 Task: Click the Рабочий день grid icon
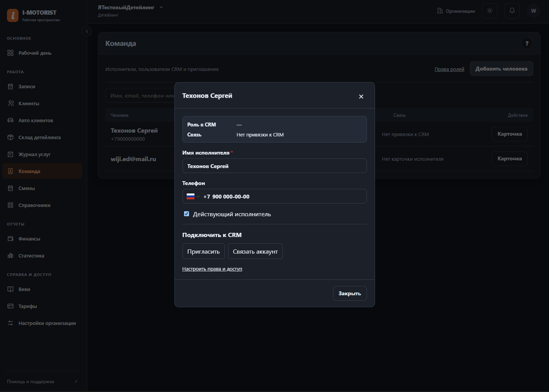pos(10,53)
